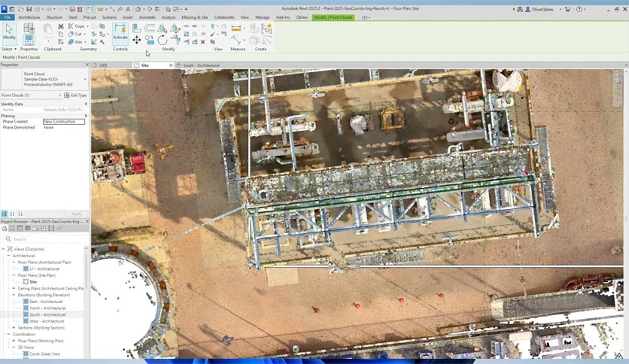Click the Apply button in Properties
Image resolution: width=629 pixels, height=364 pixels.
click(x=76, y=214)
